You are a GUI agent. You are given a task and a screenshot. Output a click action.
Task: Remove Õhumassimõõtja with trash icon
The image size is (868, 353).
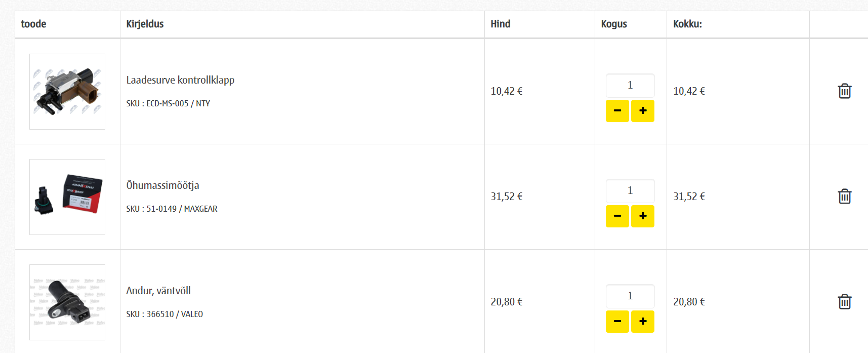[x=845, y=197]
